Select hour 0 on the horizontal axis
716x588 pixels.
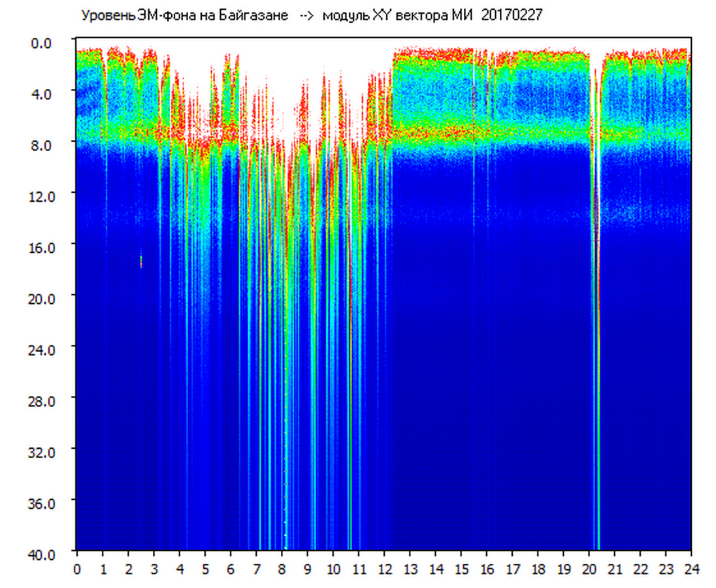pos(77,569)
